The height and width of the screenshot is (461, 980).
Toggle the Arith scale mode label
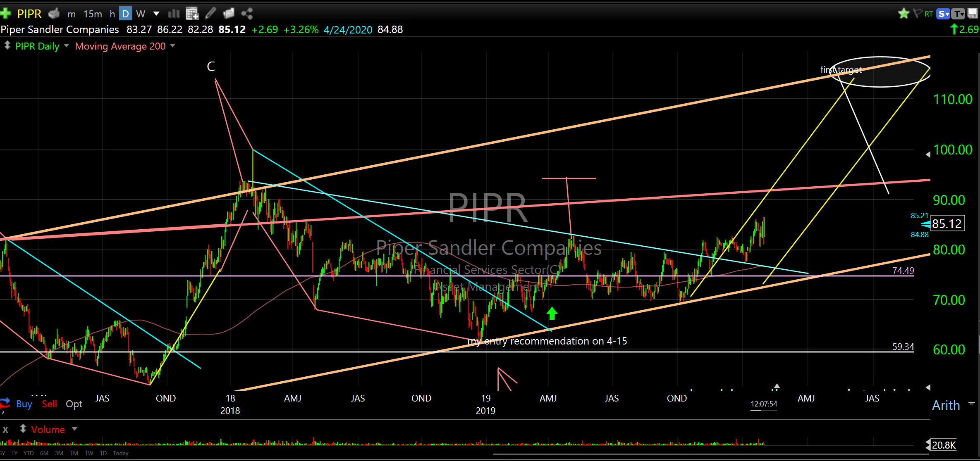point(946,405)
